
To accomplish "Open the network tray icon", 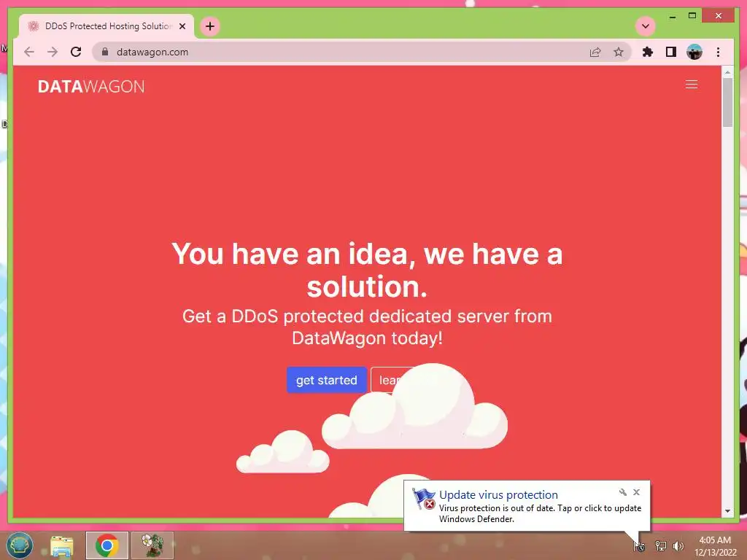I will click(660, 546).
